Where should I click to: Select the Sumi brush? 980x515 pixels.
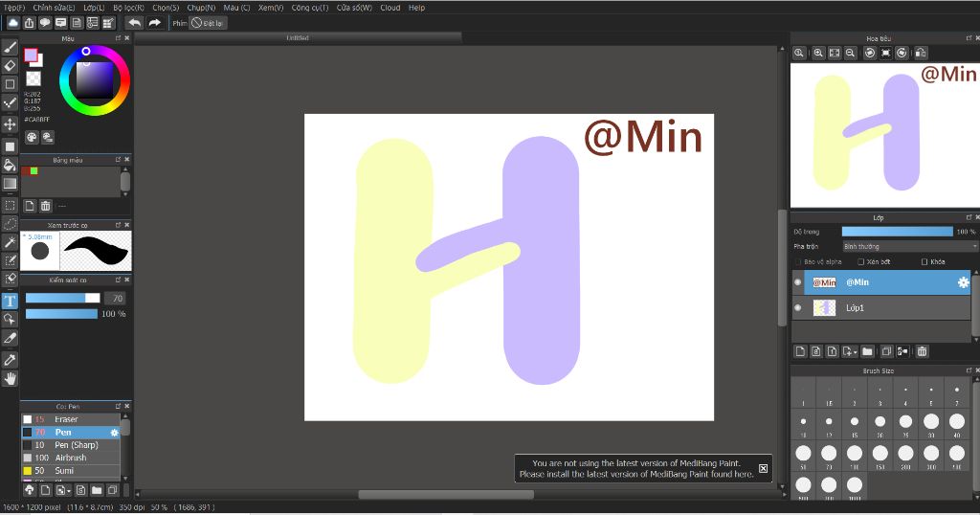[71, 471]
